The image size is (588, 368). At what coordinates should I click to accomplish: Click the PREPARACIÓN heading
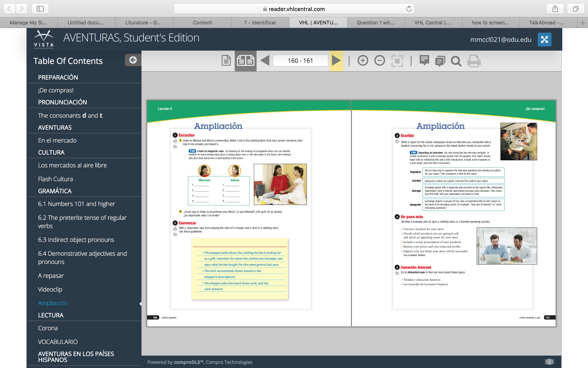pyautogui.click(x=58, y=78)
